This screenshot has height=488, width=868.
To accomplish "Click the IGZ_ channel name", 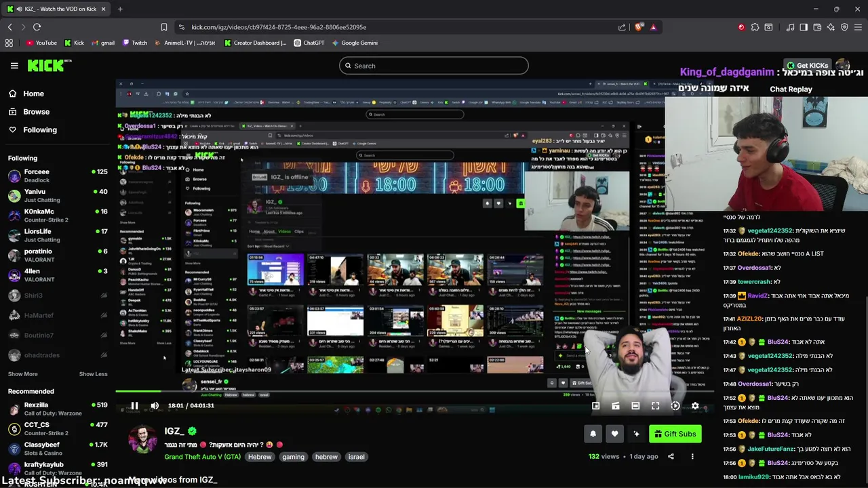I will click(x=174, y=431).
